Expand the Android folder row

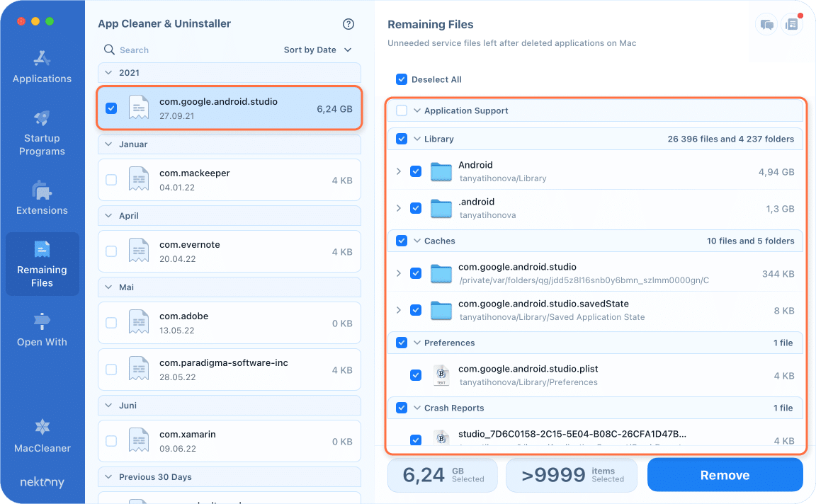pyautogui.click(x=399, y=171)
